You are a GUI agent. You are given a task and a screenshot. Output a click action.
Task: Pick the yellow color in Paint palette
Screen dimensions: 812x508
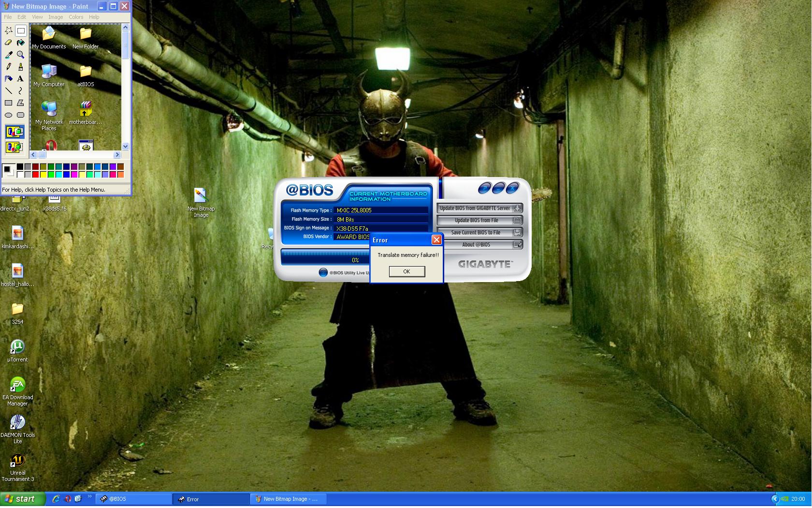coord(43,175)
